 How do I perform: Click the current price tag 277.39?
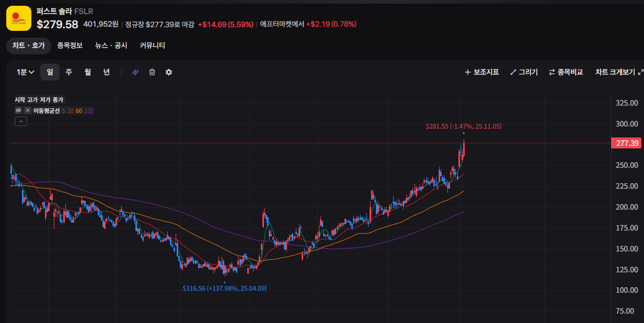(626, 143)
